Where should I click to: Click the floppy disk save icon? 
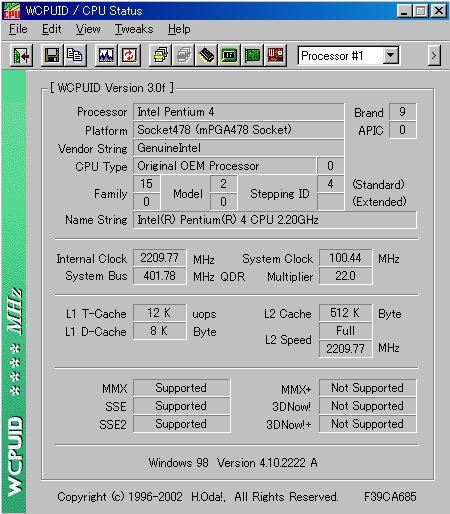click(52, 56)
